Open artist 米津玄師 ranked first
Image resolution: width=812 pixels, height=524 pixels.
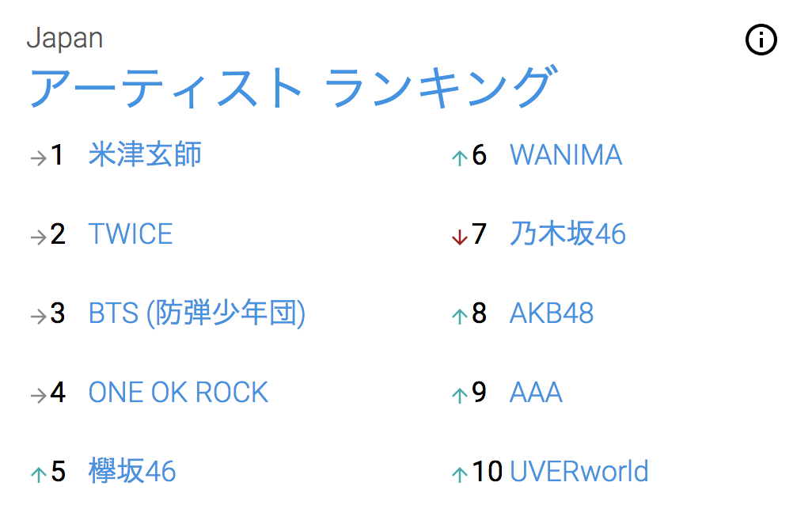[145, 154]
